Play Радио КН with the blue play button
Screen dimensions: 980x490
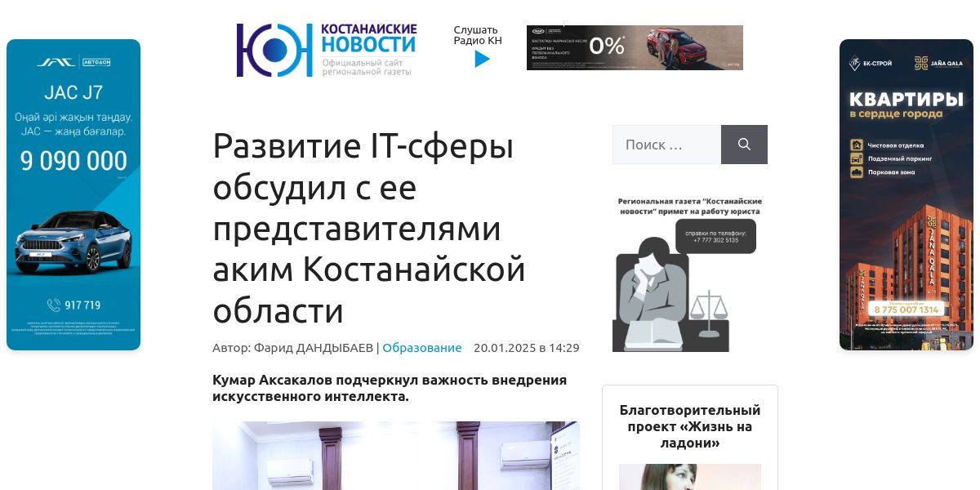(x=482, y=59)
